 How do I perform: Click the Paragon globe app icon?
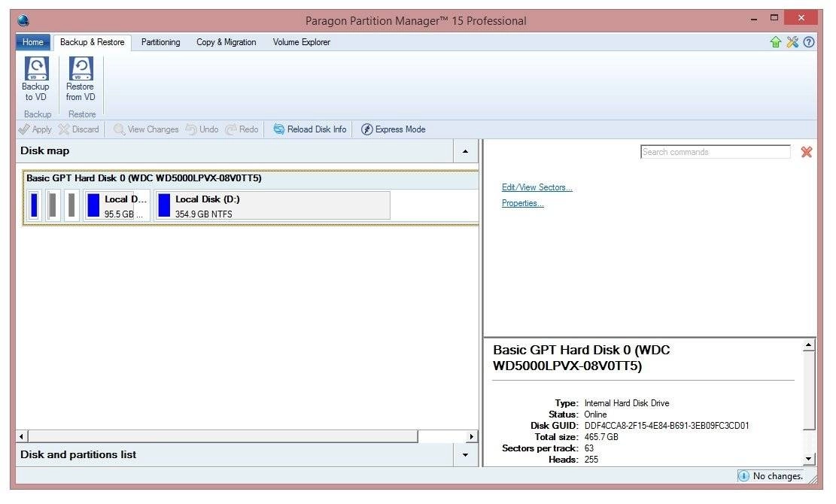pyautogui.click(x=23, y=21)
